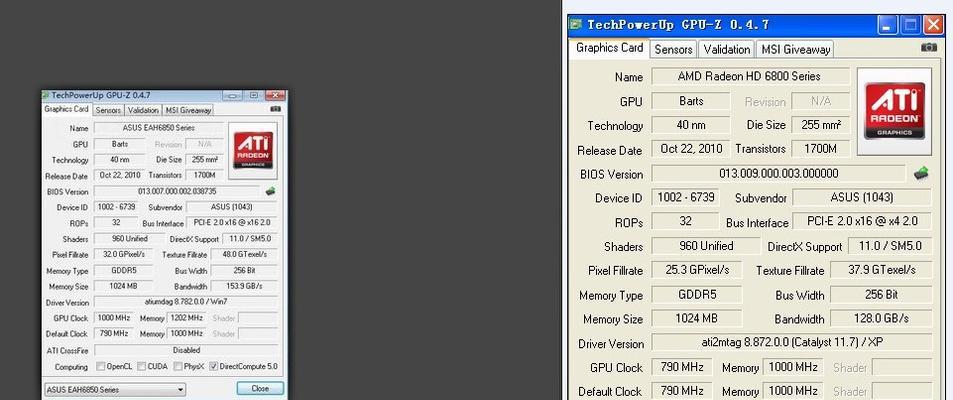The image size is (953, 400).
Task: Click Subvendor ASUS (1043) in large window
Action: pos(862,198)
